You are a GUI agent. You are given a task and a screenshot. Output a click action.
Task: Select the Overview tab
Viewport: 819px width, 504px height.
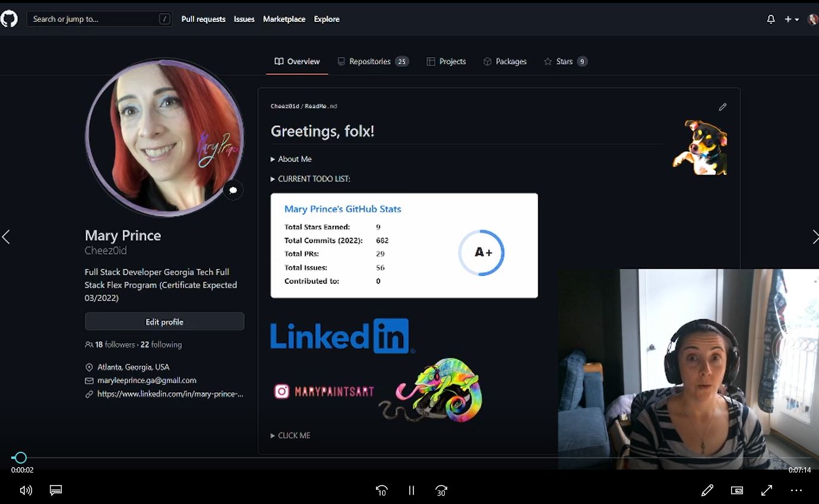(297, 61)
